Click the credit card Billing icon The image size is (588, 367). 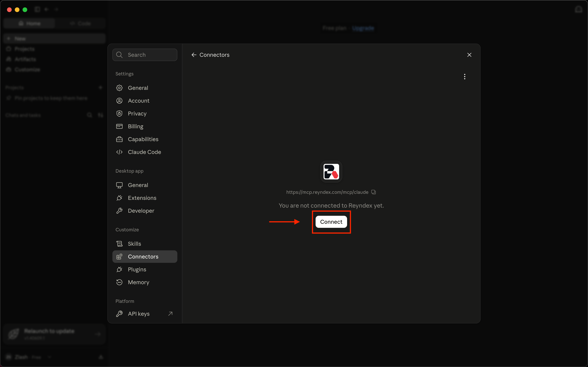[119, 127]
